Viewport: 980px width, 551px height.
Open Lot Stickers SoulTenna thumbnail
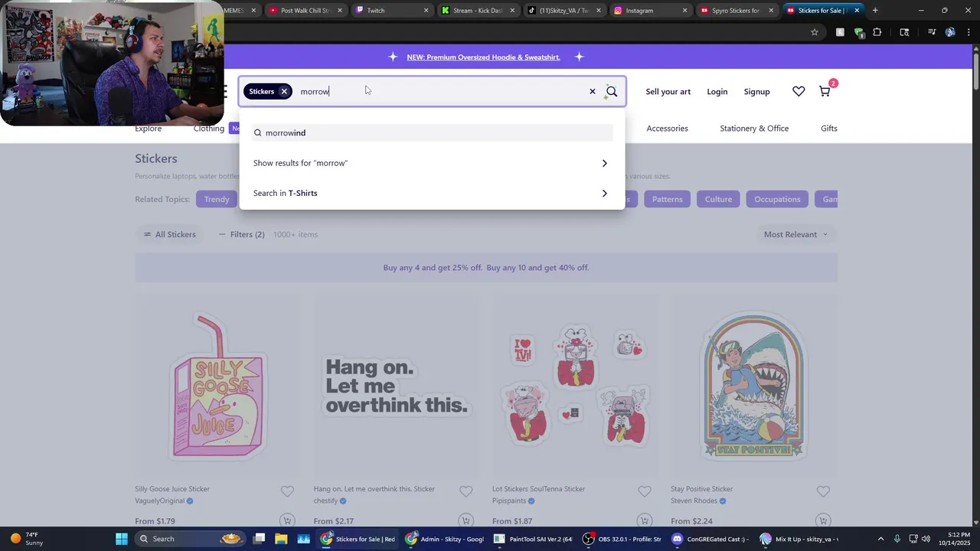coord(575,386)
